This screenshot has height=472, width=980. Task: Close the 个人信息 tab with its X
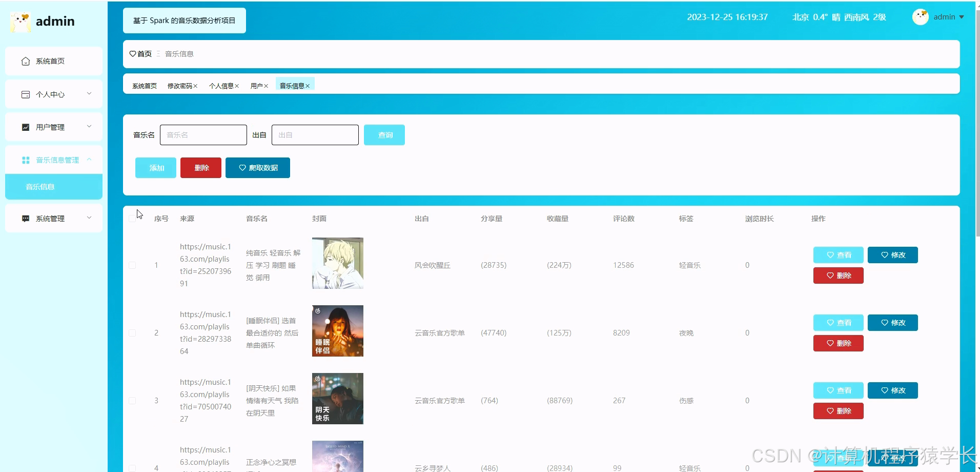pos(237,86)
